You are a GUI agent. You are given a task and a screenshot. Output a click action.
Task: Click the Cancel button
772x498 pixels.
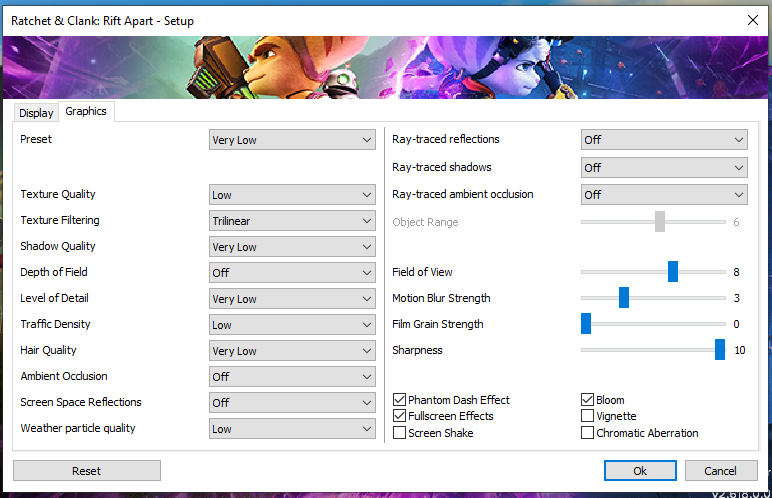pyautogui.click(x=721, y=470)
